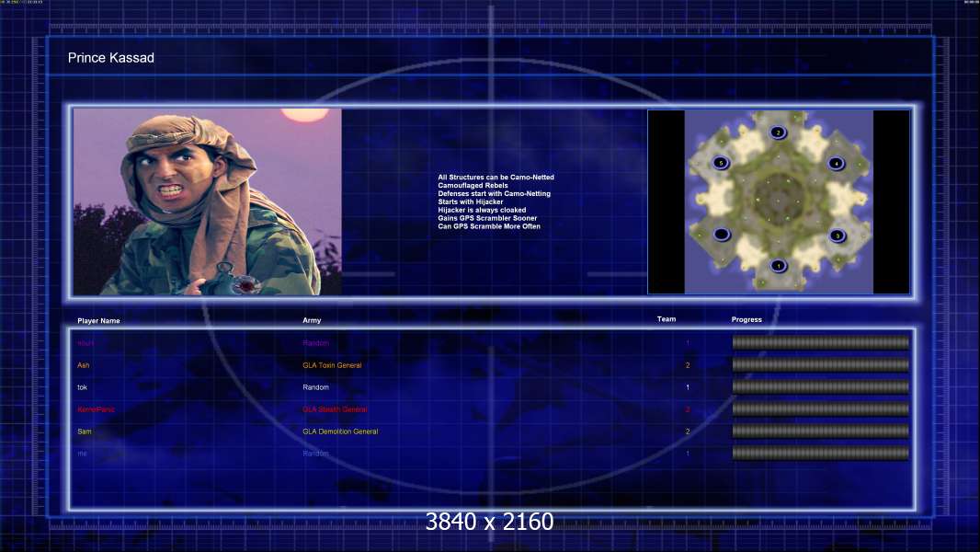Viewport: 980px width, 552px height.
Task: Click the Progress column header
Action: [x=746, y=319]
